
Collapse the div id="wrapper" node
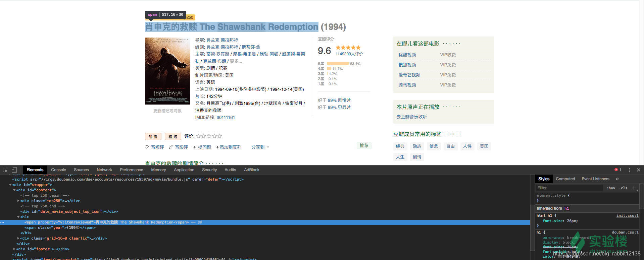point(10,185)
